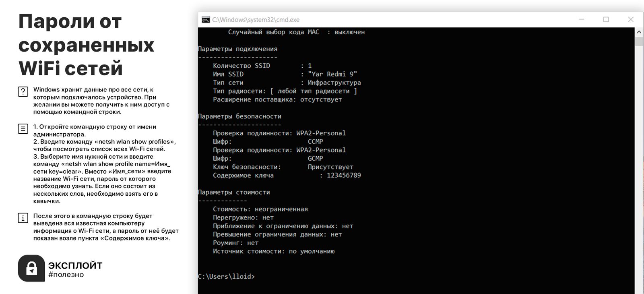The image size is (644, 294).
Task: Click the window title C:\Windows\system32\cmd.exe
Action: click(256, 20)
